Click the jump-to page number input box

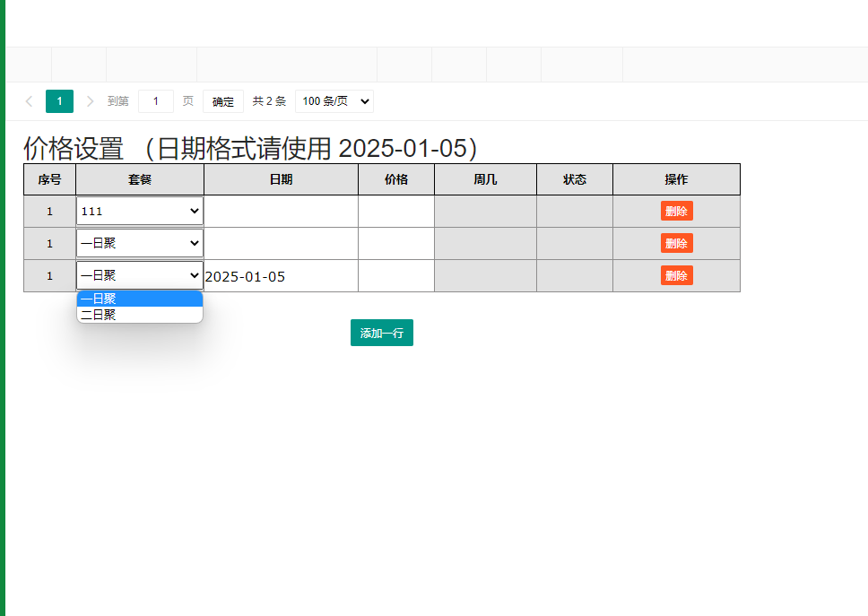[x=156, y=101]
